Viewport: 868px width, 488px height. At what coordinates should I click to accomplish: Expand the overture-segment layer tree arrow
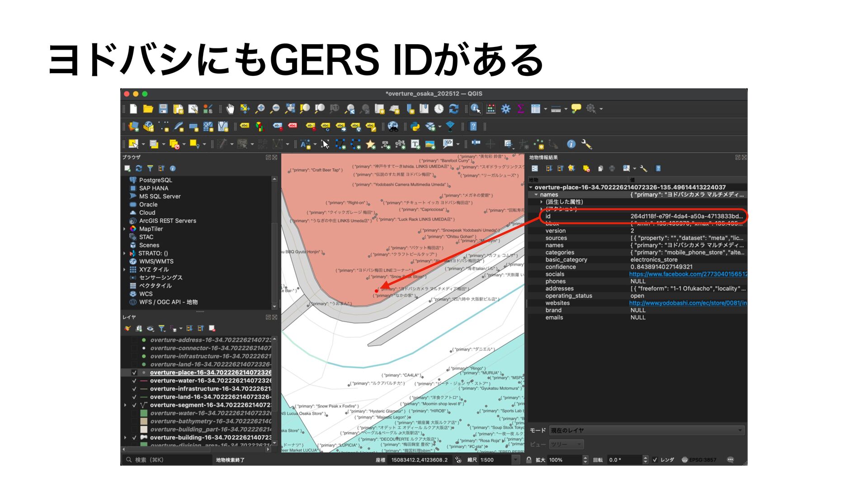point(126,405)
